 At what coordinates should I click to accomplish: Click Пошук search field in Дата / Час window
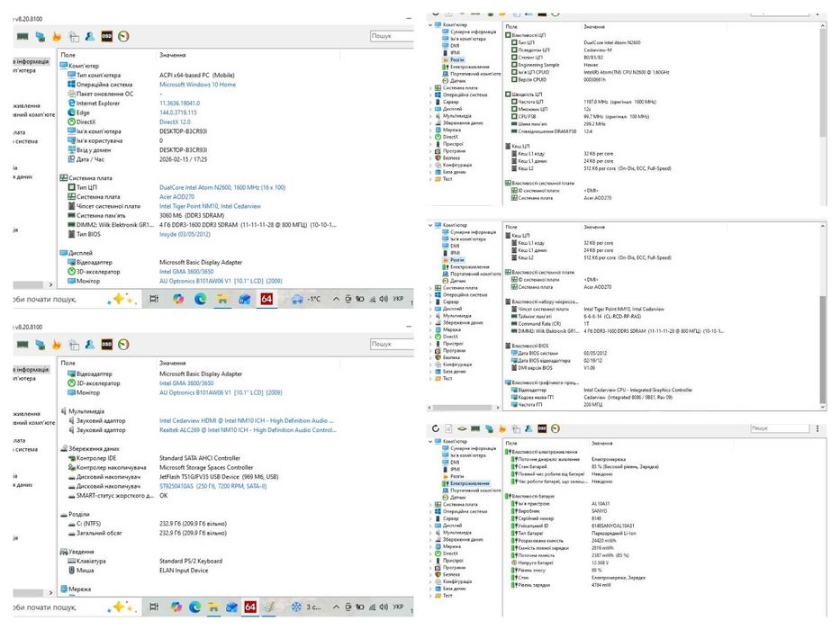(392, 36)
